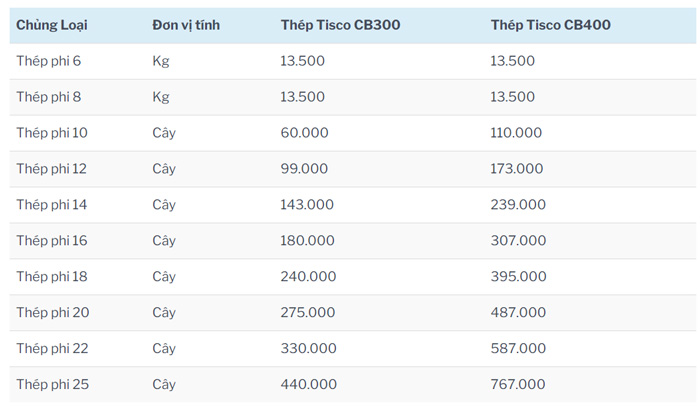Click the Thép phi 16 cell
Viewport: 700px width, 406px height.
(52, 241)
